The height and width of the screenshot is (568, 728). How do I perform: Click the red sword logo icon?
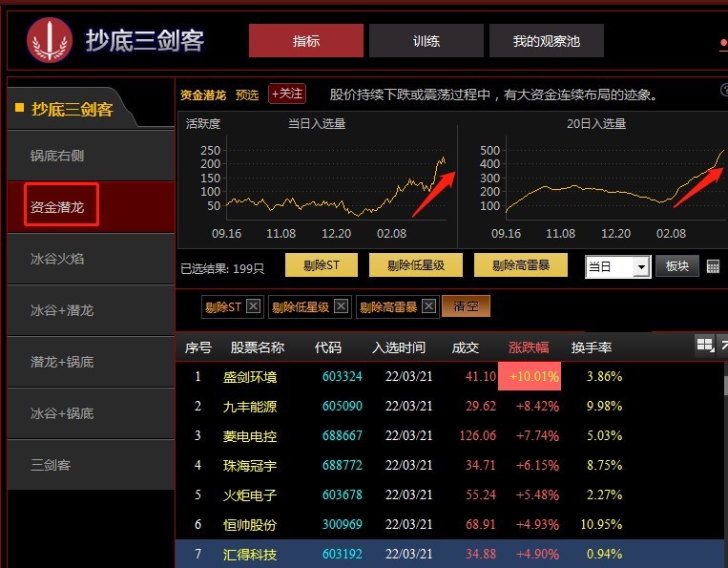point(50,40)
